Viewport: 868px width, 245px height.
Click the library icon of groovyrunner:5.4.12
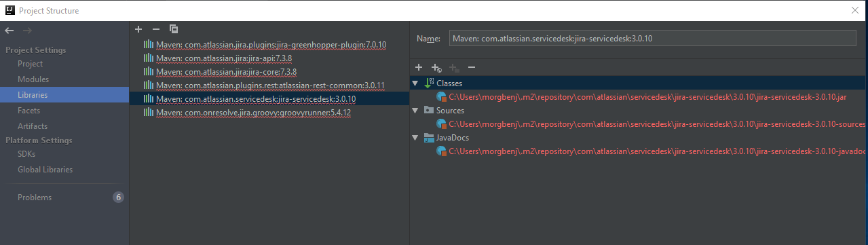(148, 113)
